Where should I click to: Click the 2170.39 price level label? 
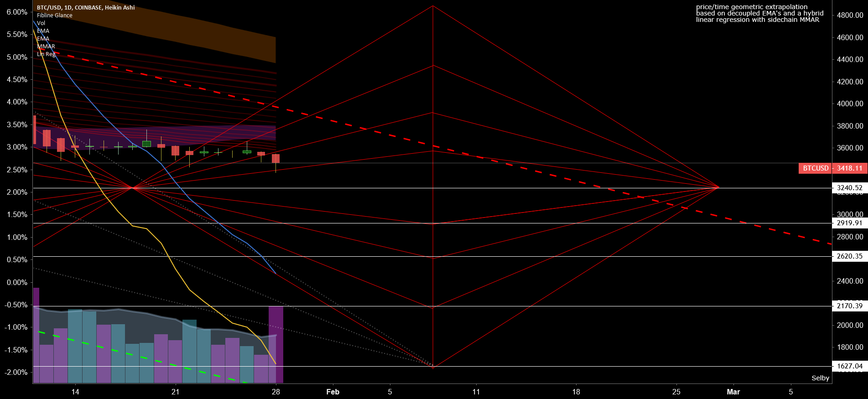pos(849,306)
